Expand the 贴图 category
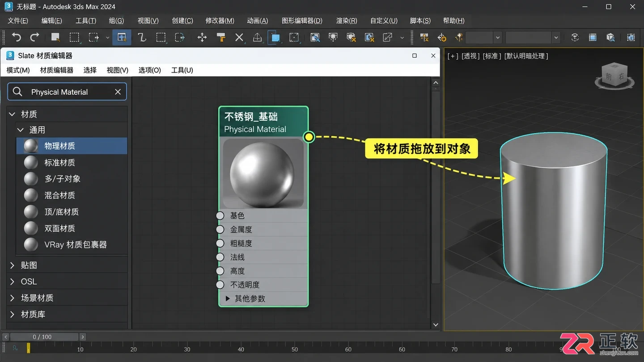Screen dimensions: 644x362 (12, 265)
